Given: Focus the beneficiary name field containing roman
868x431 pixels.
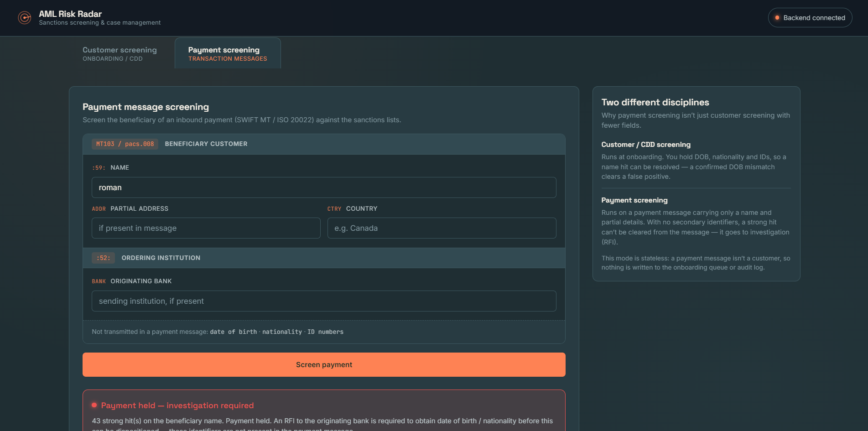Looking at the screenshot, I should pyautogui.click(x=324, y=187).
